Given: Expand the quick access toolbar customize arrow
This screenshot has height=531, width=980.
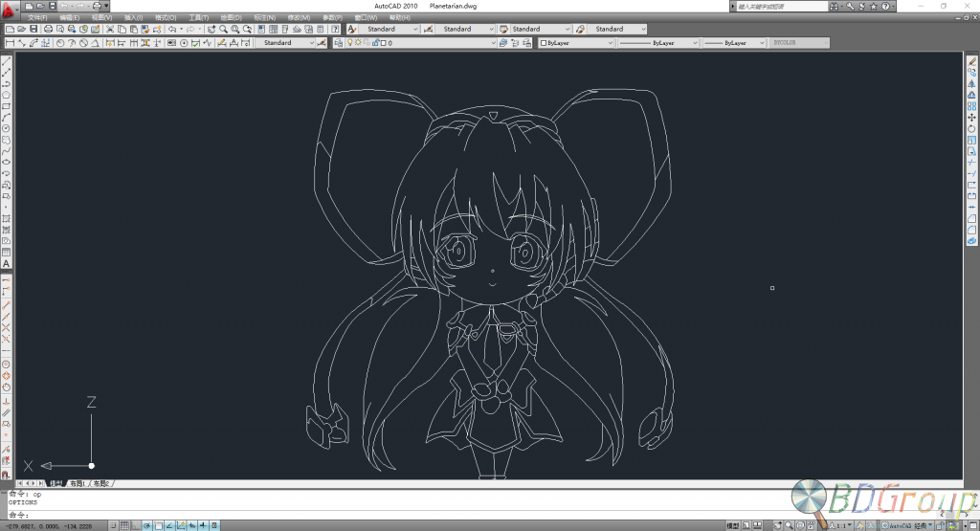Looking at the screenshot, I should tap(106, 6).
